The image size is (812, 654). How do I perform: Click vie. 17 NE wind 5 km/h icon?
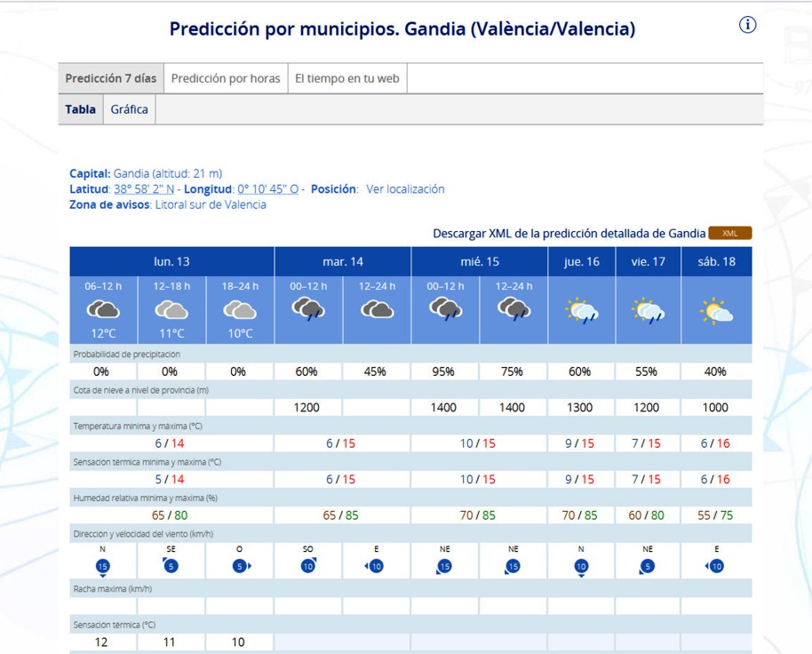(x=647, y=567)
